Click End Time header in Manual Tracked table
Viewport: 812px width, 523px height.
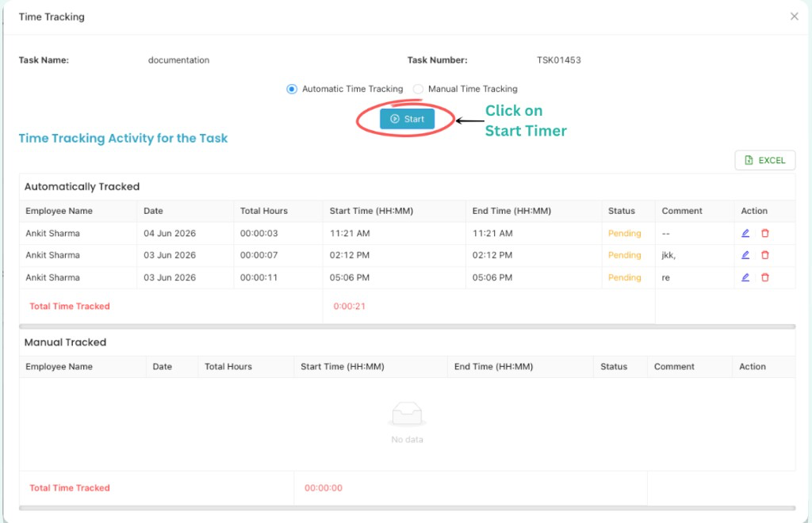tap(493, 366)
